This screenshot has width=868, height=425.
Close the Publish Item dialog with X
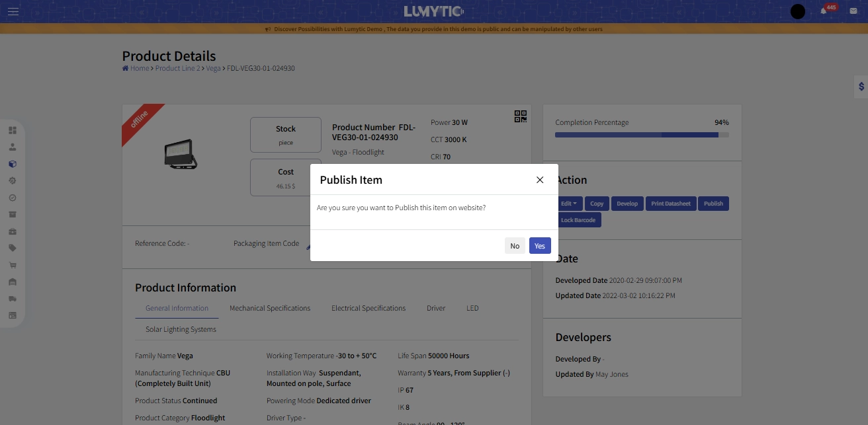[x=540, y=180]
